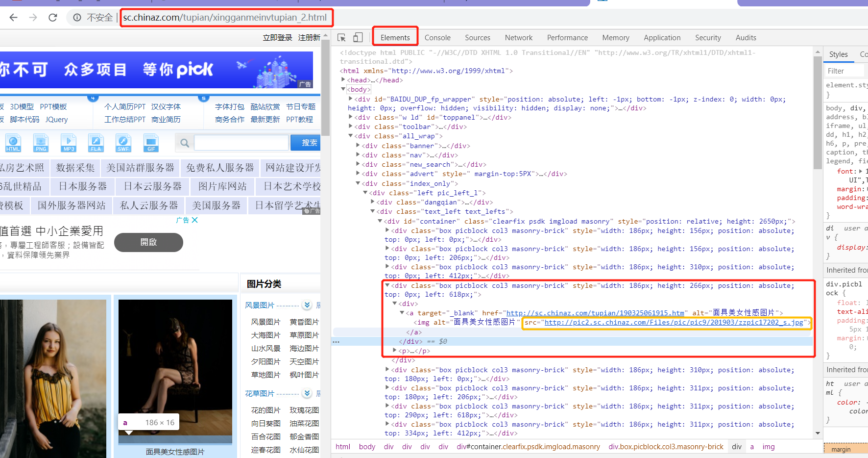Open the 风景图片 subcategory link

click(x=266, y=322)
